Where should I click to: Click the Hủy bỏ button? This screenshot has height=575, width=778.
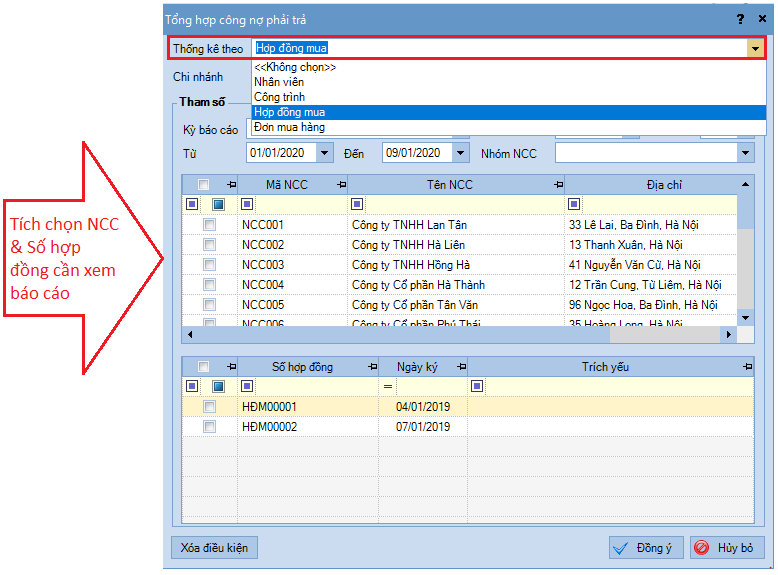(728, 548)
